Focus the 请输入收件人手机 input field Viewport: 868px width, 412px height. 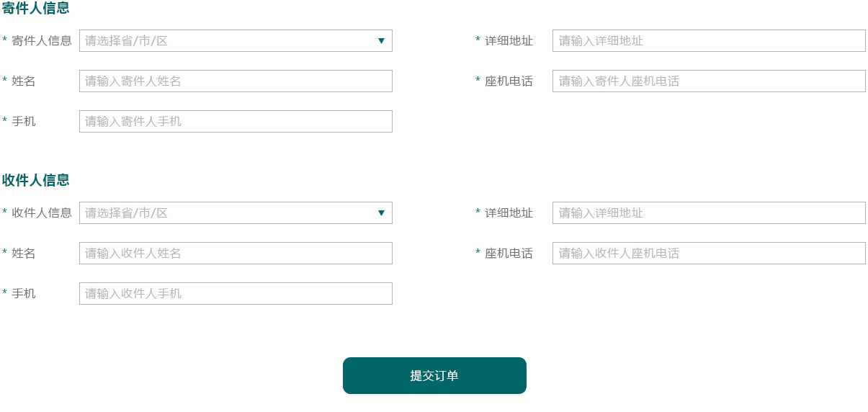(x=236, y=293)
